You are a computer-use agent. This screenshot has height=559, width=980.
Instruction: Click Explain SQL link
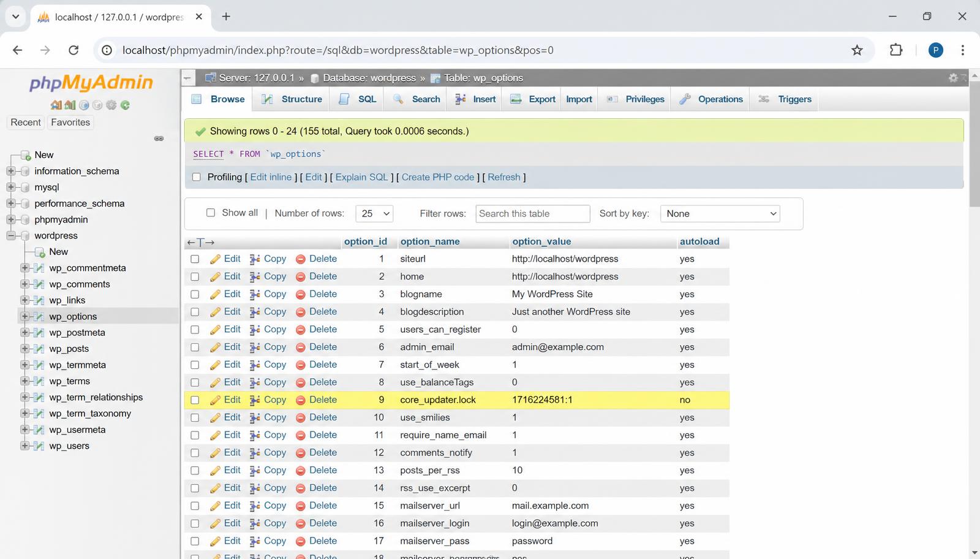(x=361, y=177)
